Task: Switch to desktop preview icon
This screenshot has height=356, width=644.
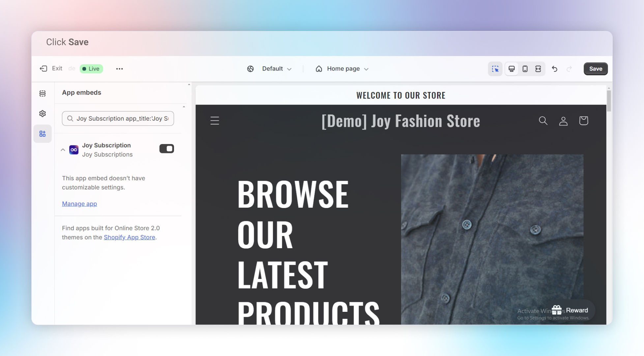Action: point(512,69)
